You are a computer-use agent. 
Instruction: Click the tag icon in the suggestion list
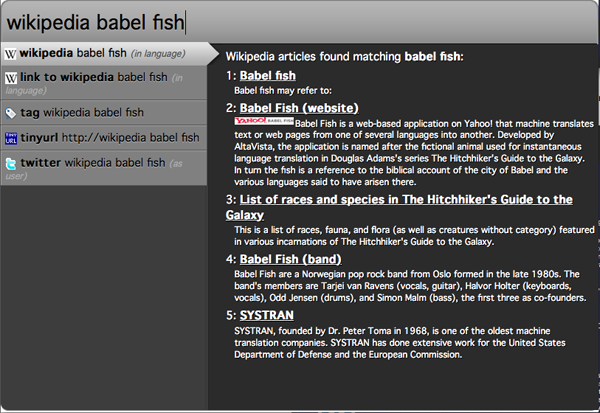tap(11, 112)
